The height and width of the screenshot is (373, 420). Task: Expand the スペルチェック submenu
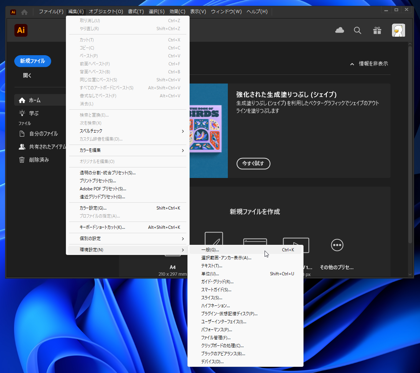point(128,131)
